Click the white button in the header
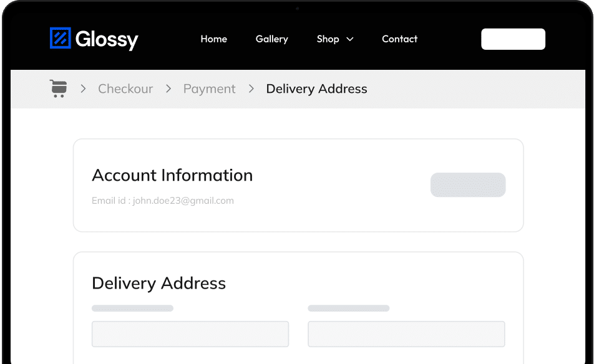The image size is (594, 364). [513, 39]
